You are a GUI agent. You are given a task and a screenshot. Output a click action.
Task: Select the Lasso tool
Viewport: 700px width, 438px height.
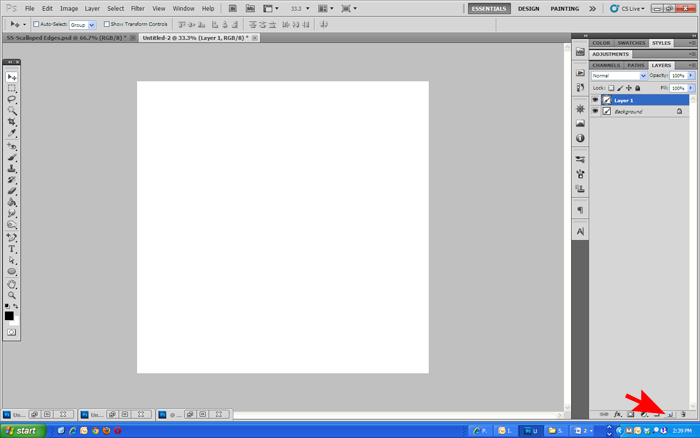tap(12, 99)
